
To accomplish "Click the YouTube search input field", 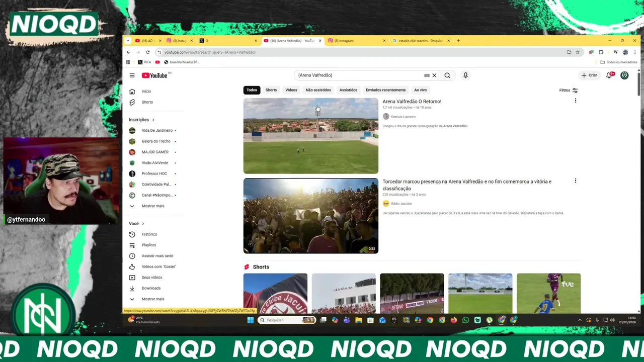I will 360,75.
